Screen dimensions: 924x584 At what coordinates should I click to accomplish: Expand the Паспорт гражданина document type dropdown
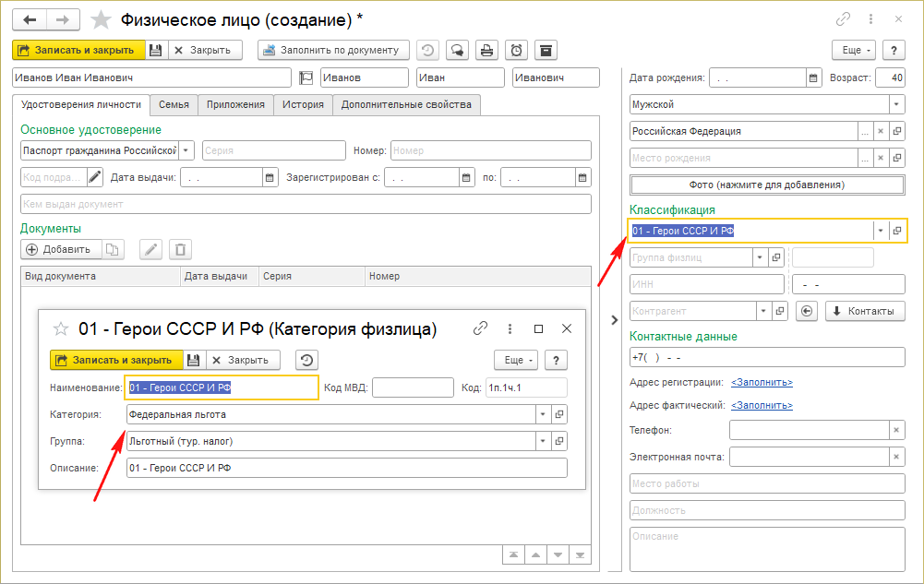click(186, 150)
